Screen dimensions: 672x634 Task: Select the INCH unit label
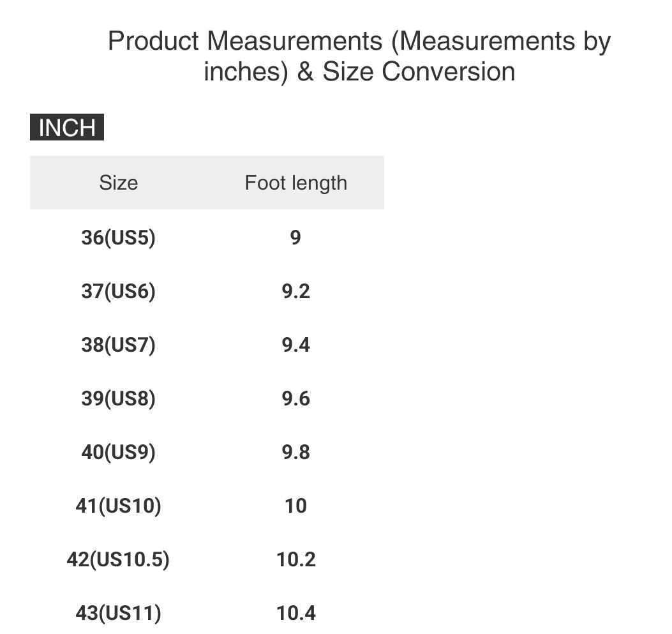tap(67, 127)
